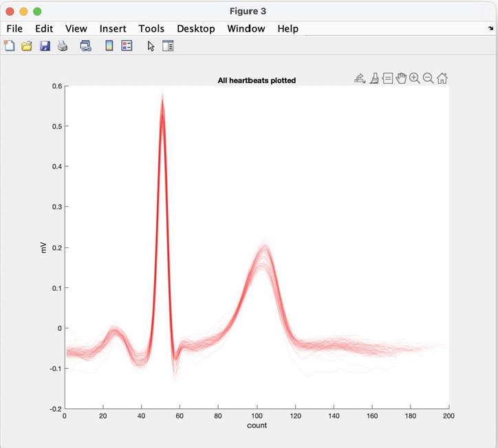Screen dimensions: 498x448
Task: Open the Property Inspector icon
Action: click(169, 46)
